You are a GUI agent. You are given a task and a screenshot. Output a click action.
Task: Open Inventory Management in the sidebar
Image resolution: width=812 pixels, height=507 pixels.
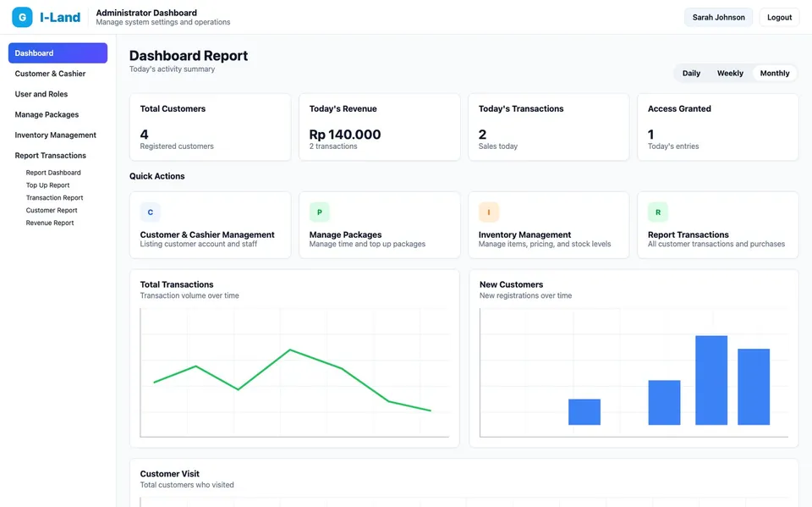click(x=58, y=135)
